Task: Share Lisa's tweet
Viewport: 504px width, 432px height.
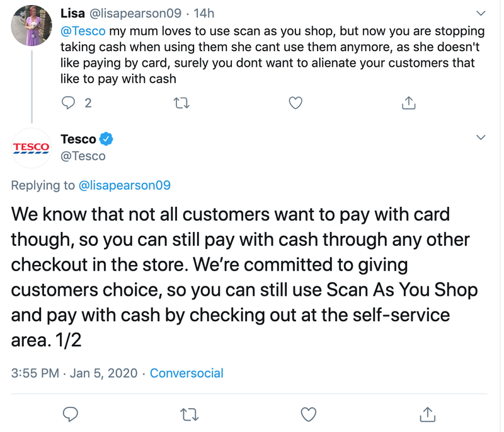Action: [408, 103]
